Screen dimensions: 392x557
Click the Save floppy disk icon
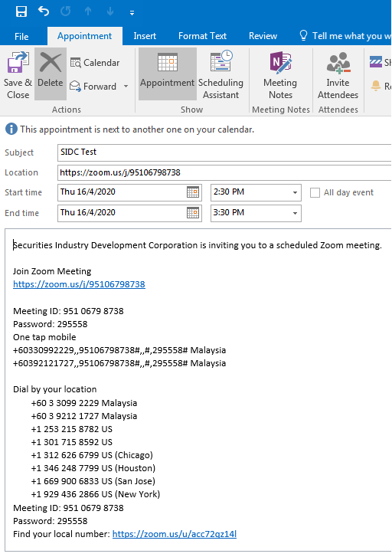[x=21, y=11]
